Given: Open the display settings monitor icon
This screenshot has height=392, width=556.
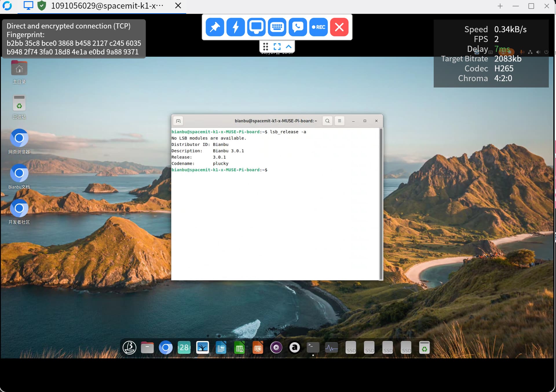Looking at the screenshot, I should [x=256, y=27].
